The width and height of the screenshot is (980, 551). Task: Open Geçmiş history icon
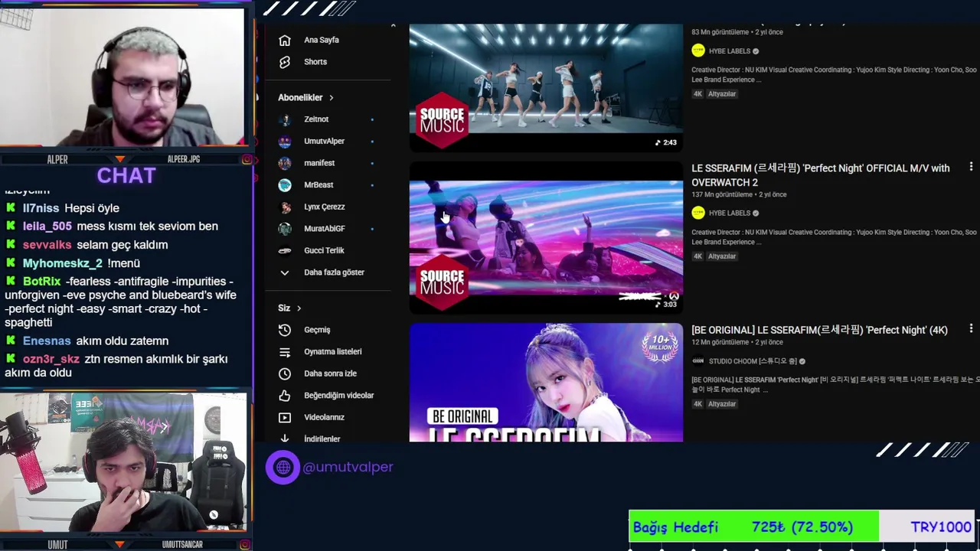[285, 330]
